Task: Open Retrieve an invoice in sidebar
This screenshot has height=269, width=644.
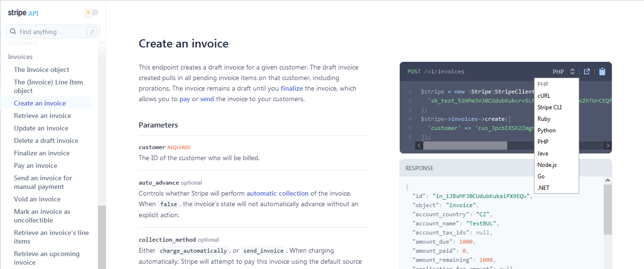Action: tap(42, 116)
